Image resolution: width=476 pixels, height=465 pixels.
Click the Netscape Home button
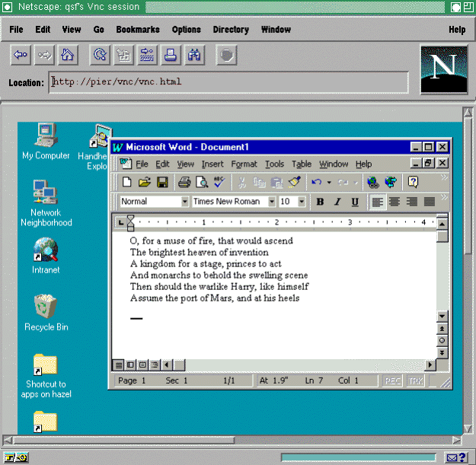67,55
